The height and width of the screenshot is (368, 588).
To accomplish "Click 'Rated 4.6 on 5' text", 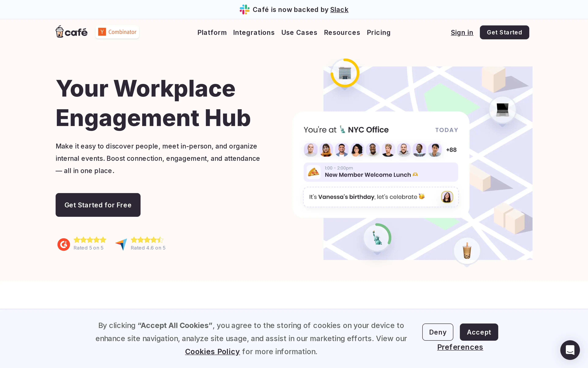I will click(148, 248).
